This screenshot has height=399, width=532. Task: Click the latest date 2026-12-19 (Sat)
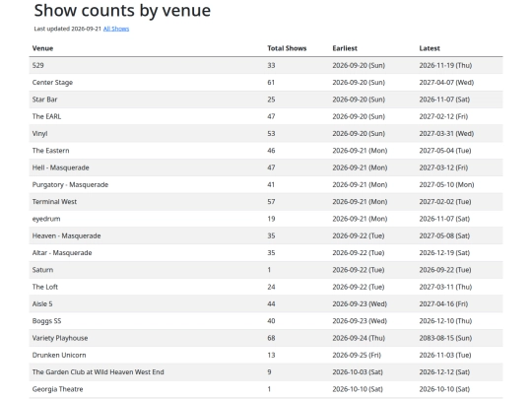pyautogui.click(x=444, y=253)
